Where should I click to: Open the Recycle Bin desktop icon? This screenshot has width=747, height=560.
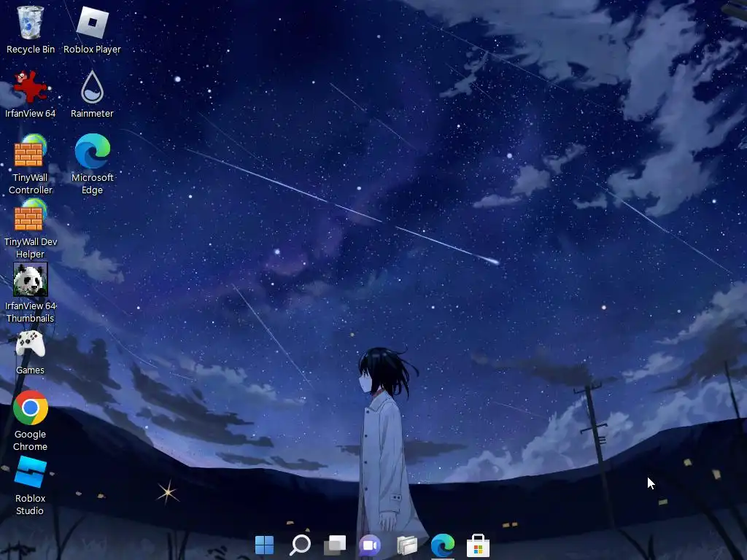pos(31,29)
